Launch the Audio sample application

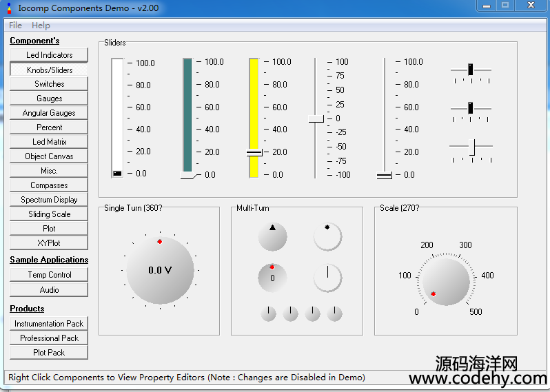tap(49, 290)
